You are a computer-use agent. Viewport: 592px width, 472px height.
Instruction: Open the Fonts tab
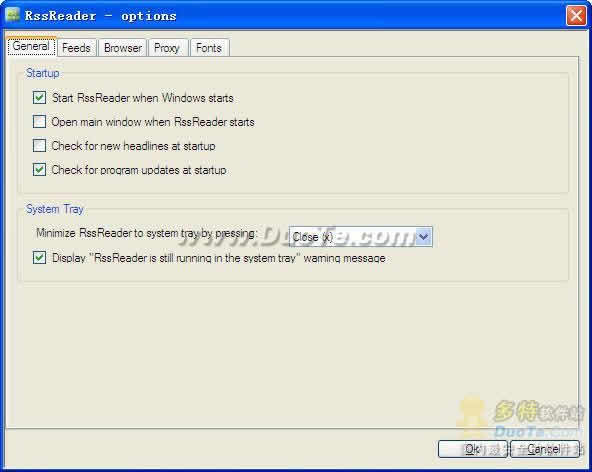click(x=209, y=48)
